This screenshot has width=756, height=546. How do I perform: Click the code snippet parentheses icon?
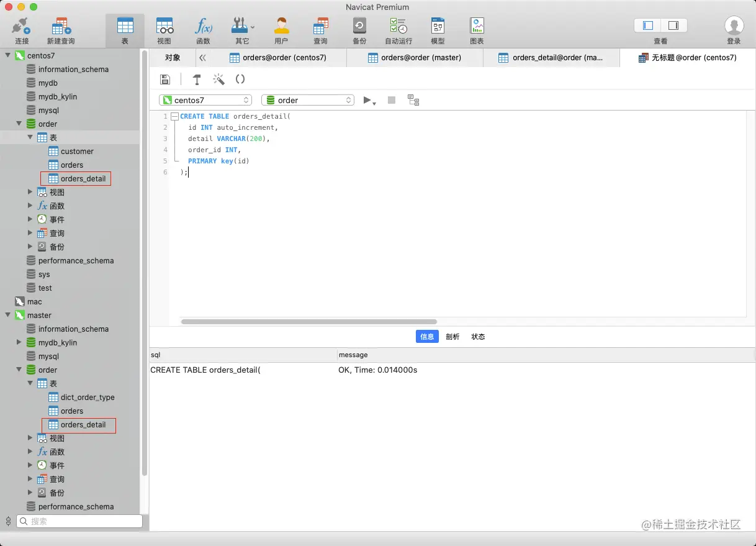[x=240, y=79]
